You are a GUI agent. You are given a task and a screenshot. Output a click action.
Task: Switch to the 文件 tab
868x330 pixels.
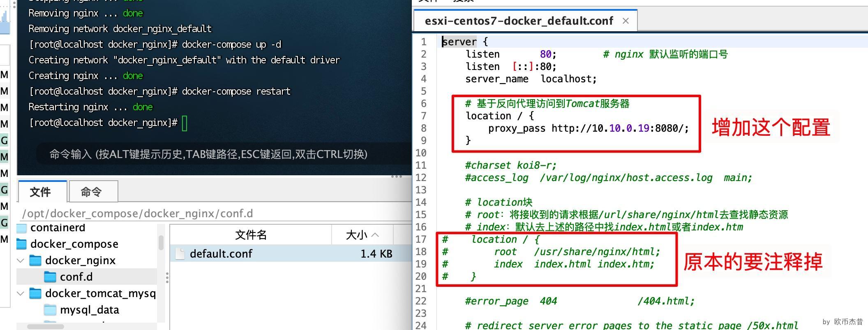(x=41, y=192)
